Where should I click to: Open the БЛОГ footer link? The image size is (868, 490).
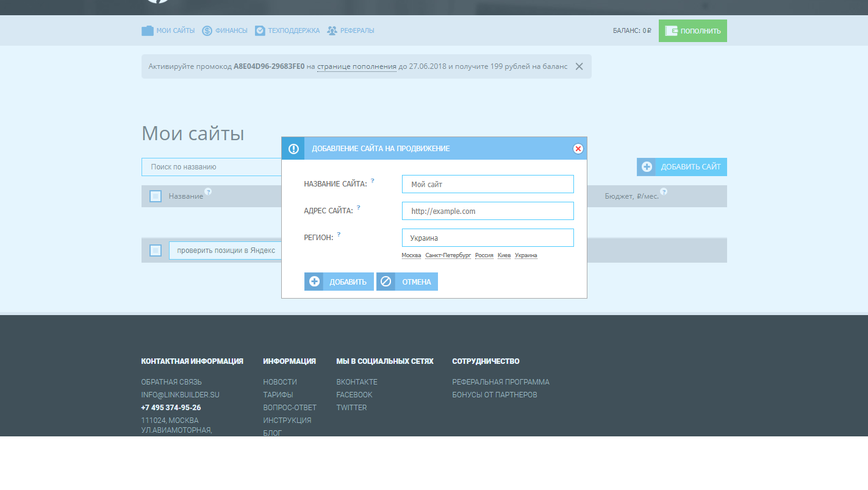(273, 433)
